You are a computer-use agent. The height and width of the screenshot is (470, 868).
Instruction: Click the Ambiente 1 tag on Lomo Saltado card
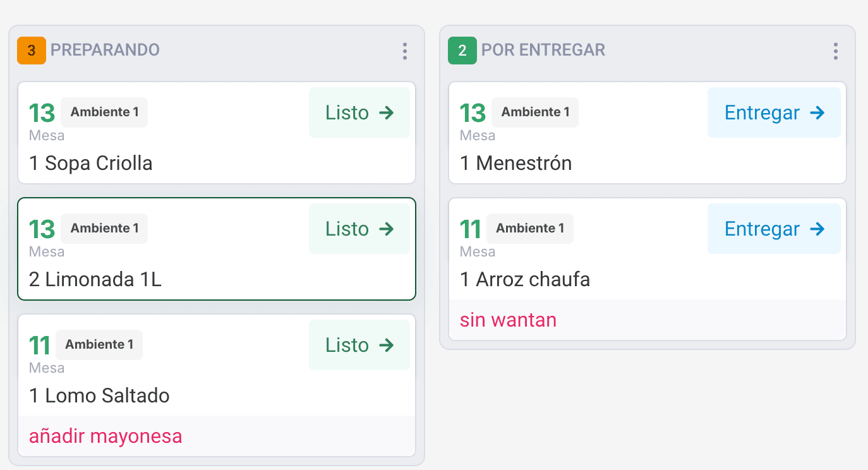tap(99, 345)
